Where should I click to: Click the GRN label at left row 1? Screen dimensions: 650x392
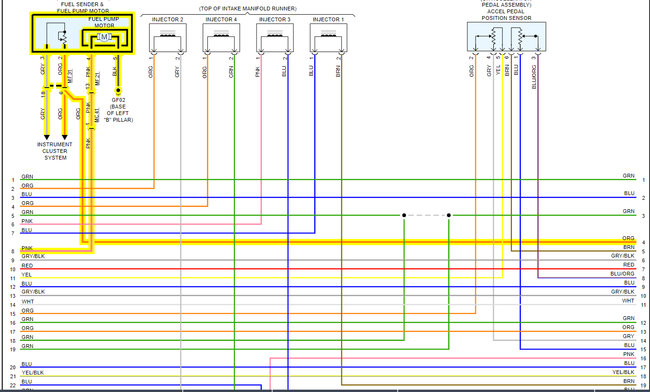coord(27,177)
